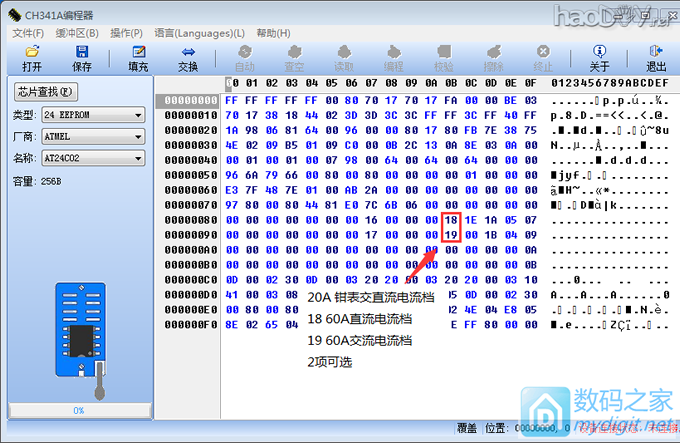Click the 交换 (Swap) toolbar icon

tap(188, 52)
